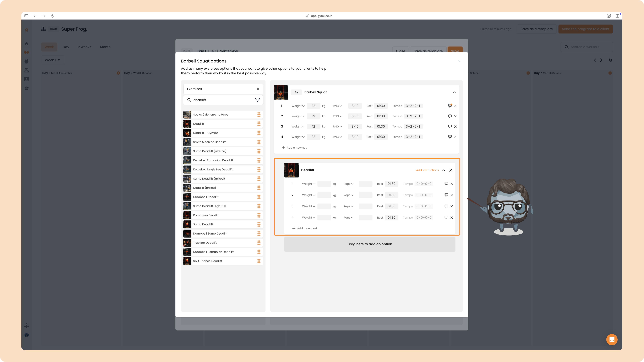Switch to the Month view tab
This screenshot has height=362, width=644.
(x=105, y=47)
